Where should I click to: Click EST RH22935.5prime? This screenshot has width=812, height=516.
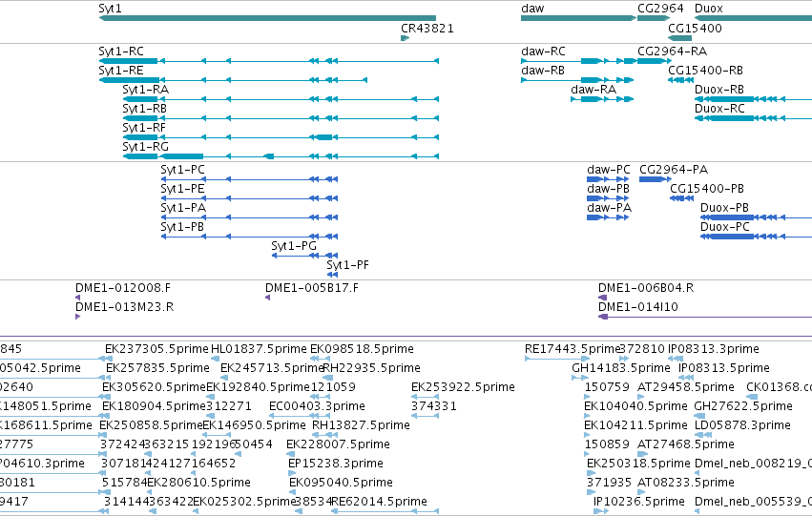click(x=371, y=368)
